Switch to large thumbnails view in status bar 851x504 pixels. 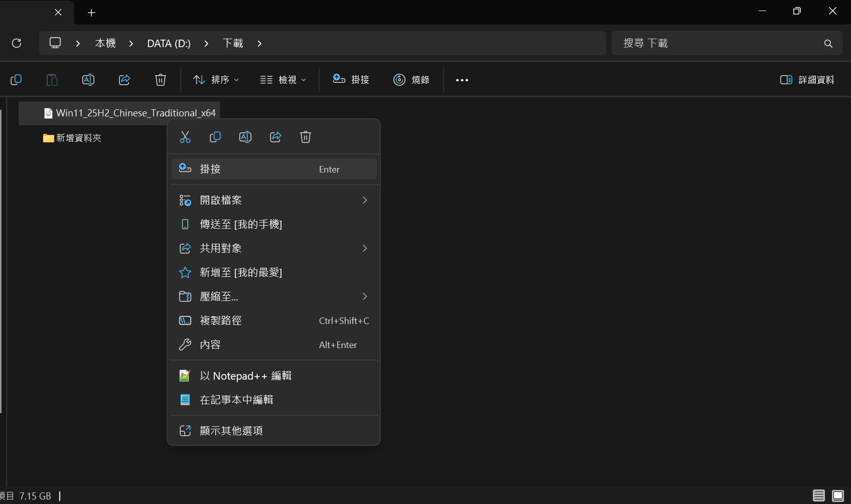click(x=837, y=495)
